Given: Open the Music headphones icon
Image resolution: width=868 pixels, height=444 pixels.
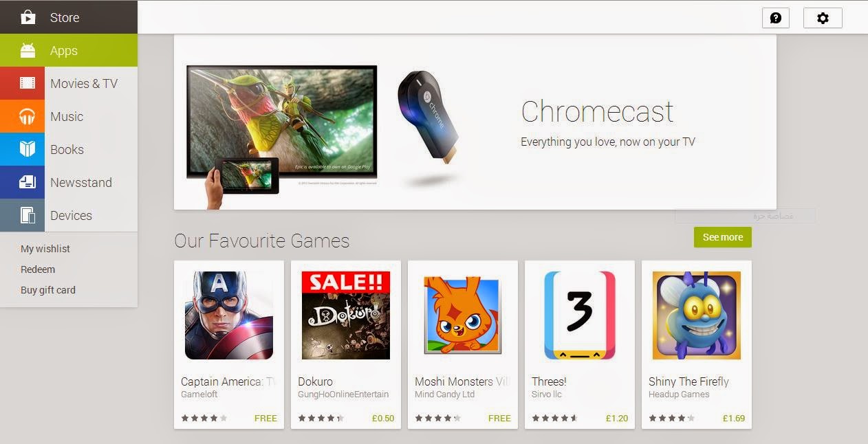Looking at the screenshot, I should point(28,116).
